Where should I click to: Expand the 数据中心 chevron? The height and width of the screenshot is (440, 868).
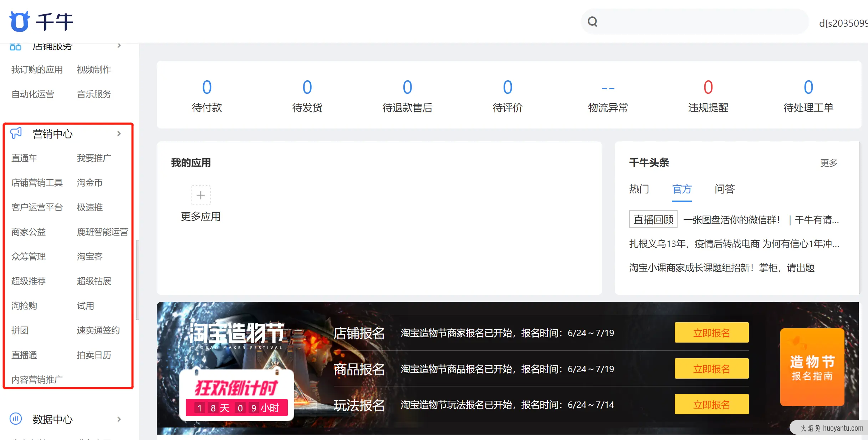tap(119, 419)
